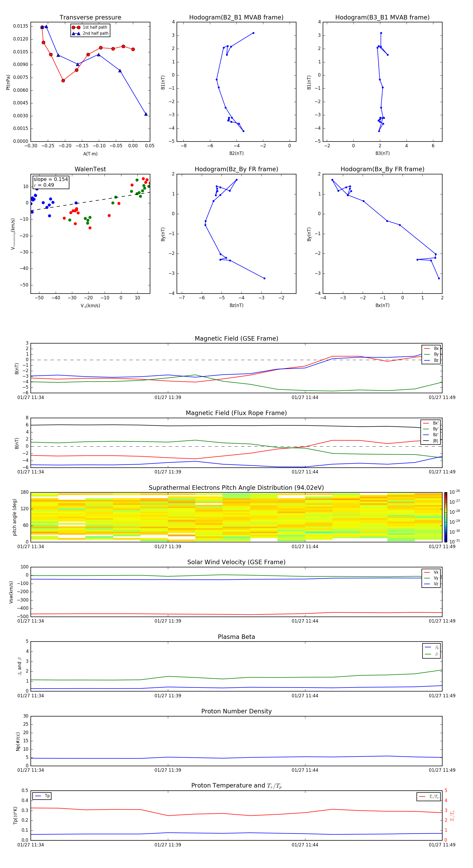Click the topmost data point in B2_B1 hodogram
The height and width of the screenshot is (868, 473).
253,33
